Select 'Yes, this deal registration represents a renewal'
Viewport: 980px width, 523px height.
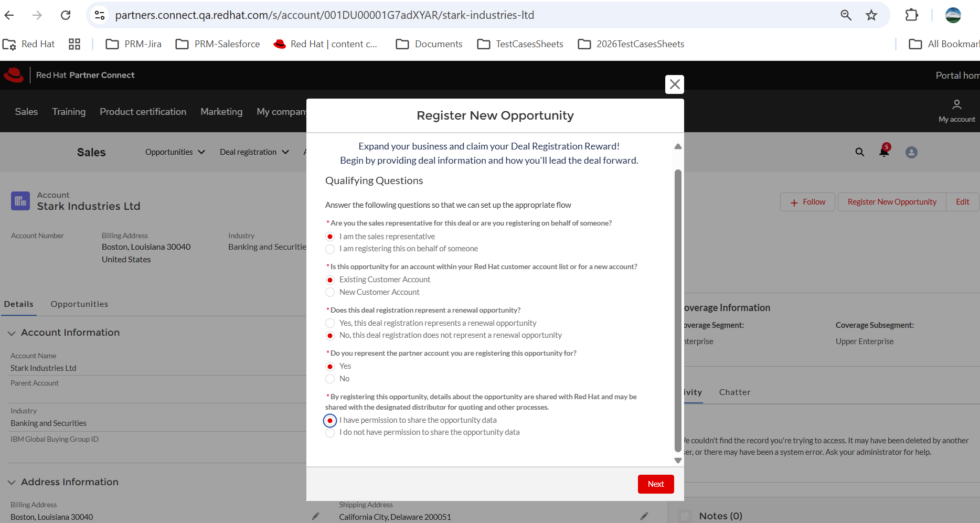[330, 323]
